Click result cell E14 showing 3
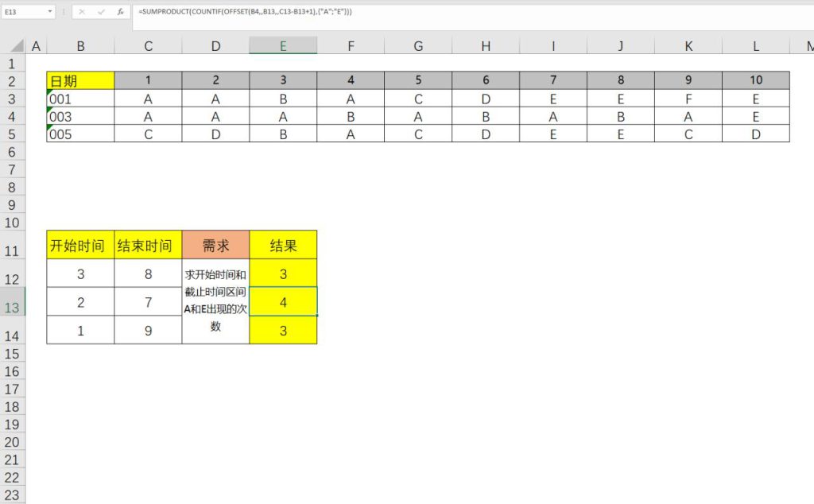 (x=283, y=330)
